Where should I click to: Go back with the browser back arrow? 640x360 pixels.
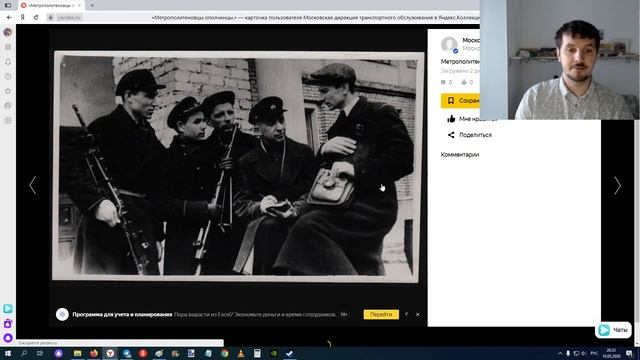tap(9, 18)
